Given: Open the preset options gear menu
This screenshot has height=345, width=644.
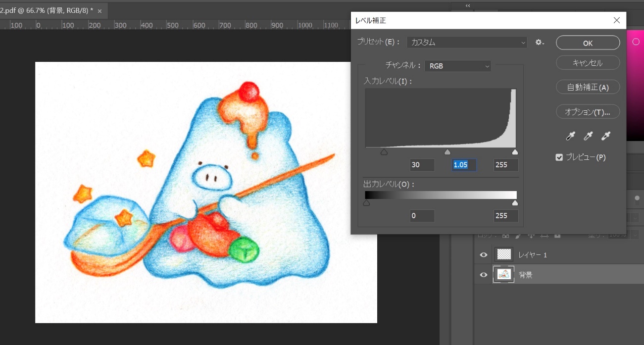Looking at the screenshot, I should [x=540, y=43].
